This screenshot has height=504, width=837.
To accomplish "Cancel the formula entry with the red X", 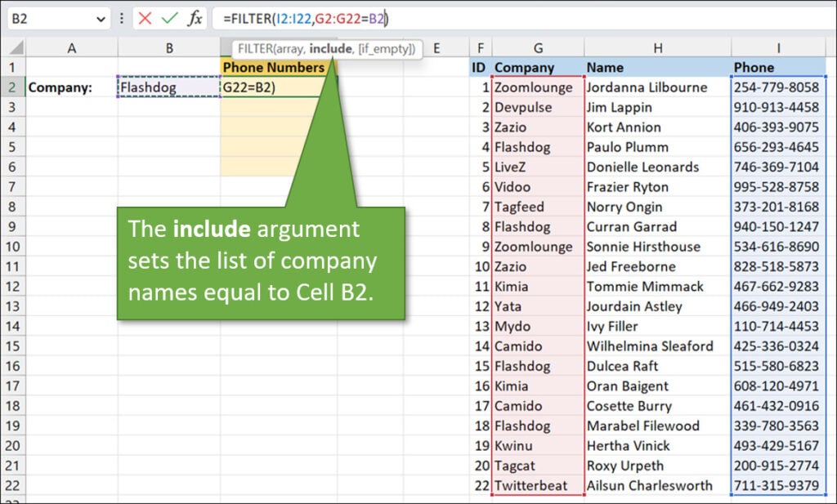I will tap(145, 18).
